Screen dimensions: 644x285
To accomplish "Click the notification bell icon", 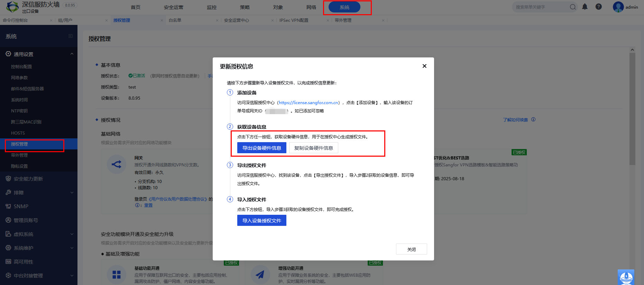I will coord(585,7).
